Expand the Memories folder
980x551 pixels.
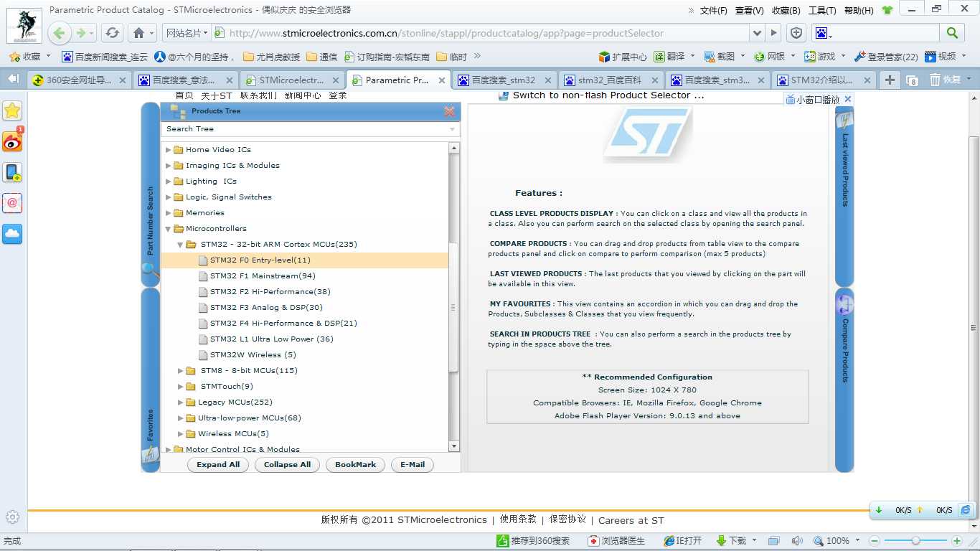(169, 213)
